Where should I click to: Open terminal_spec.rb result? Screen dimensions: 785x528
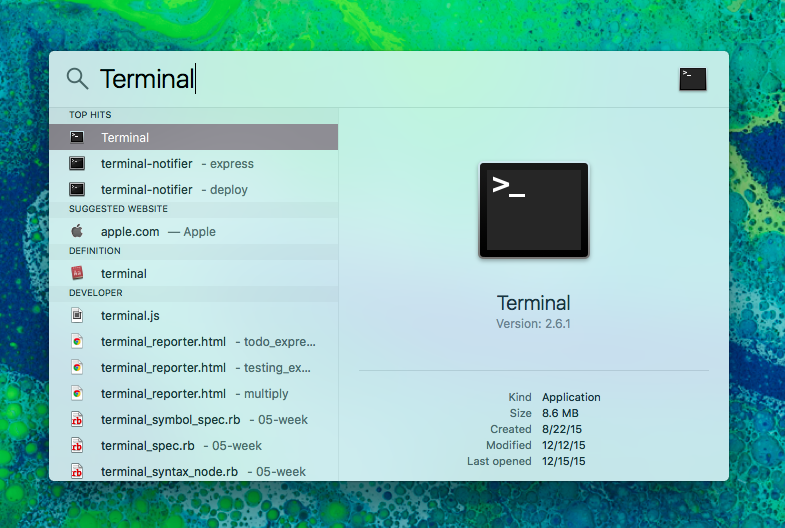click(193, 446)
